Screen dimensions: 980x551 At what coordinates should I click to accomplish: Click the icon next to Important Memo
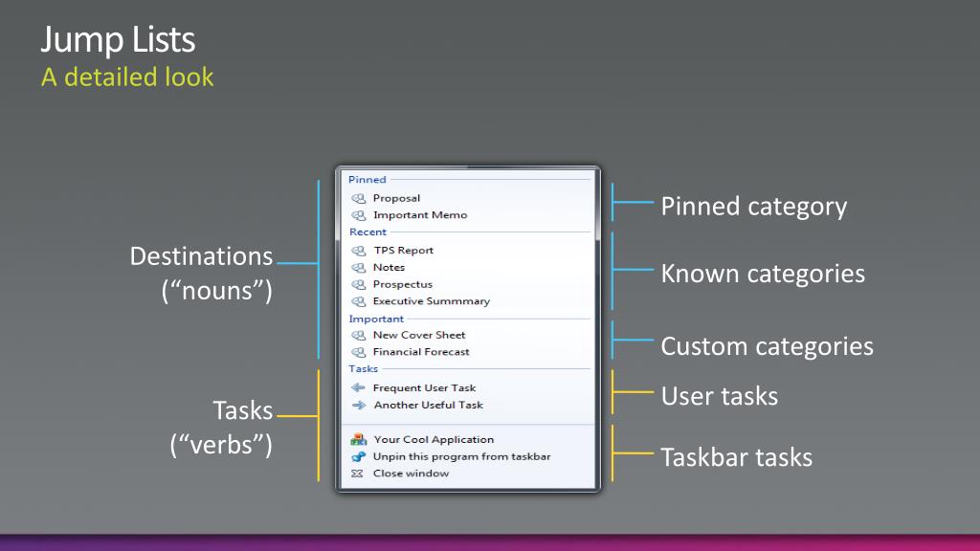click(358, 215)
